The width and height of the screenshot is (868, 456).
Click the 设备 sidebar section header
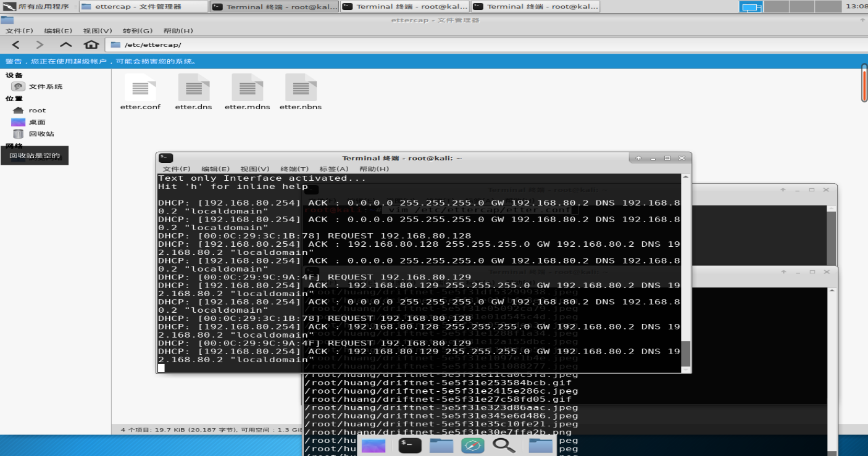click(x=14, y=75)
